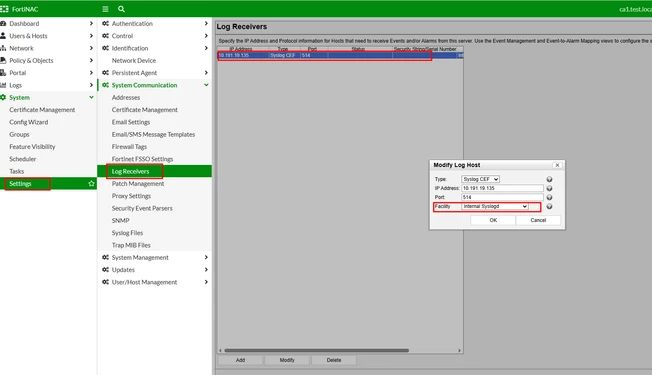
Task: Open the Tasks menu item
Action: 17,171
